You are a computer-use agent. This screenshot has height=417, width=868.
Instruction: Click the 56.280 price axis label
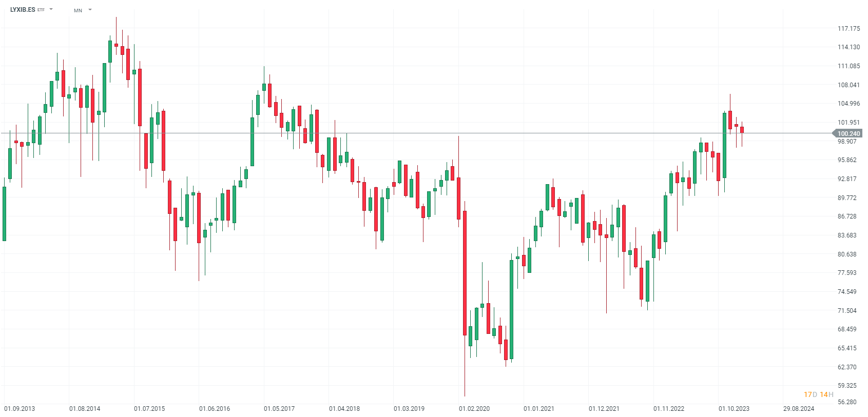point(847,402)
